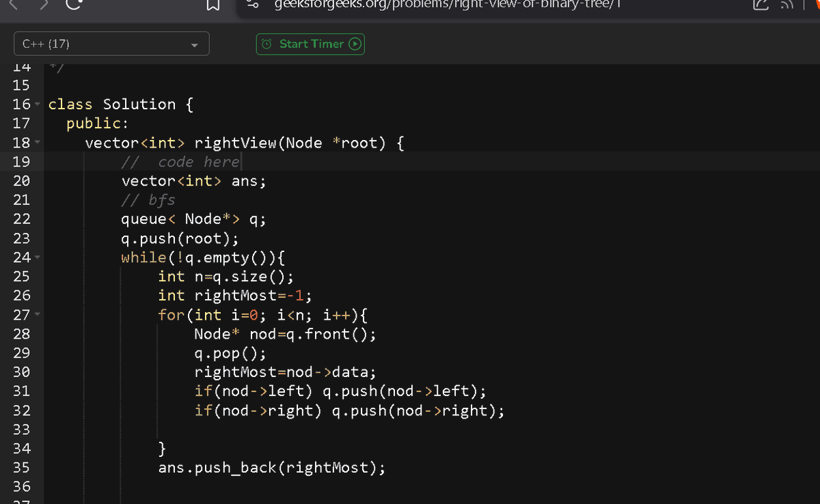The width and height of the screenshot is (820, 504).
Task: Click the 'public:' keyword on line 17
Action: tap(98, 124)
